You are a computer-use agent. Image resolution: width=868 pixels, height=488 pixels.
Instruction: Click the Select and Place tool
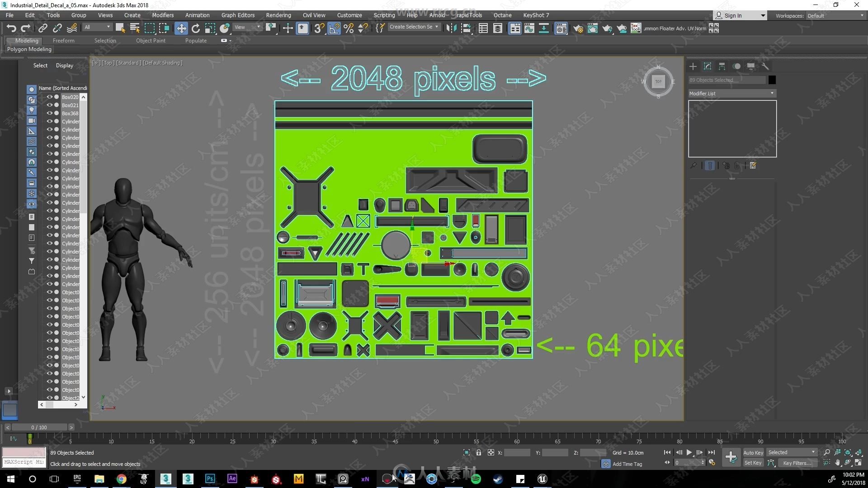(x=225, y=28)
